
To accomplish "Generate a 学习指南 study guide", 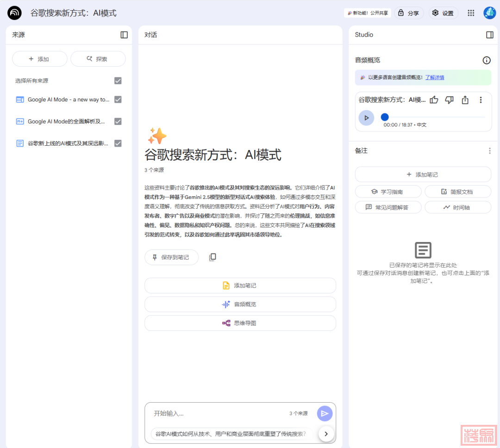I will click(388, 192).
